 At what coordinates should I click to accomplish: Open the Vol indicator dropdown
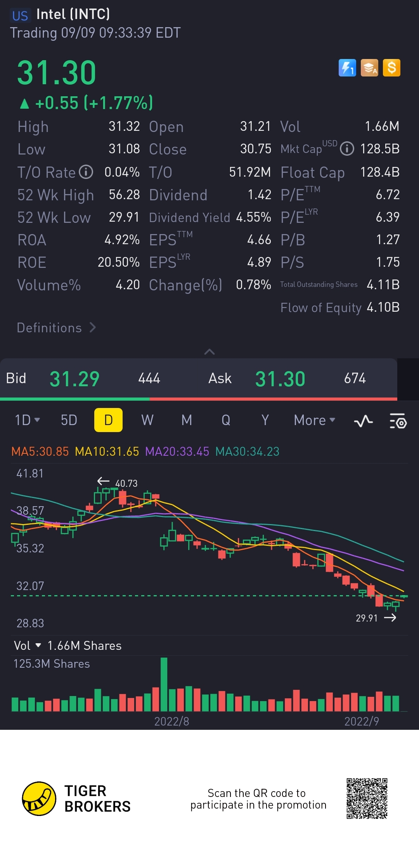point(27,646)
